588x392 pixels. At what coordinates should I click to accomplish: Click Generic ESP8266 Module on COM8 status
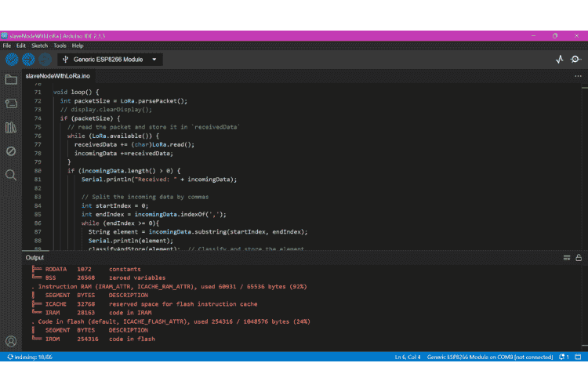click(x=490, y=358)
